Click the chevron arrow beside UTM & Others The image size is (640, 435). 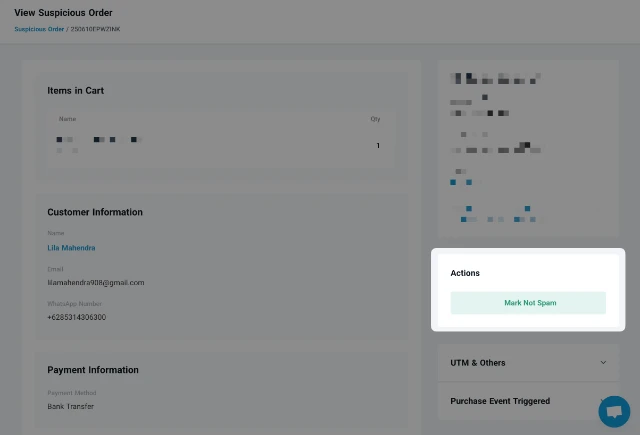point(603,362)
